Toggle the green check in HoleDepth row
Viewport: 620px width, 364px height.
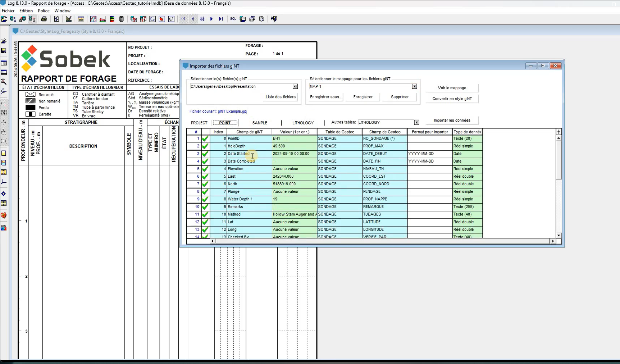point(205,146)
